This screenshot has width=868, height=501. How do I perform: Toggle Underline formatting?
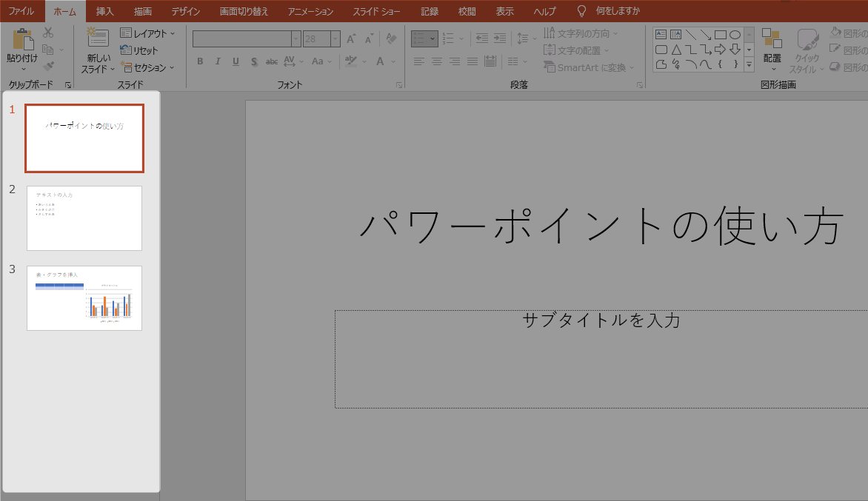(x=236, y=61)
